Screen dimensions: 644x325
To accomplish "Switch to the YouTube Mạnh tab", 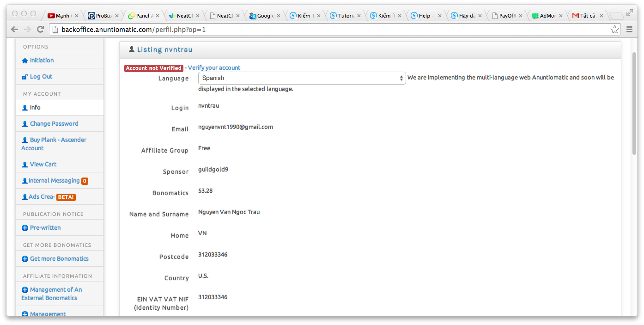I will pyautogui.click(x=62, y=16).
